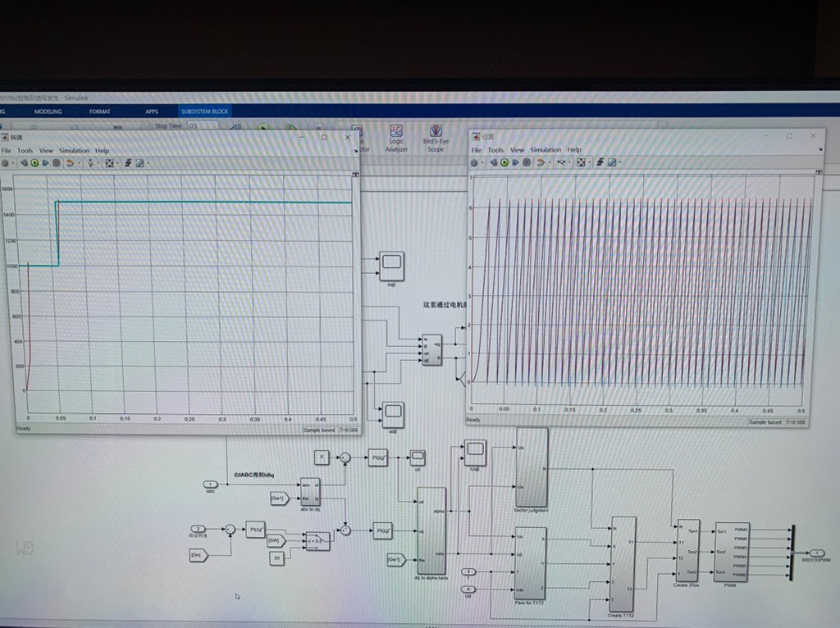Expand scale axes dropdown in right scope

[x=589, y=163]
